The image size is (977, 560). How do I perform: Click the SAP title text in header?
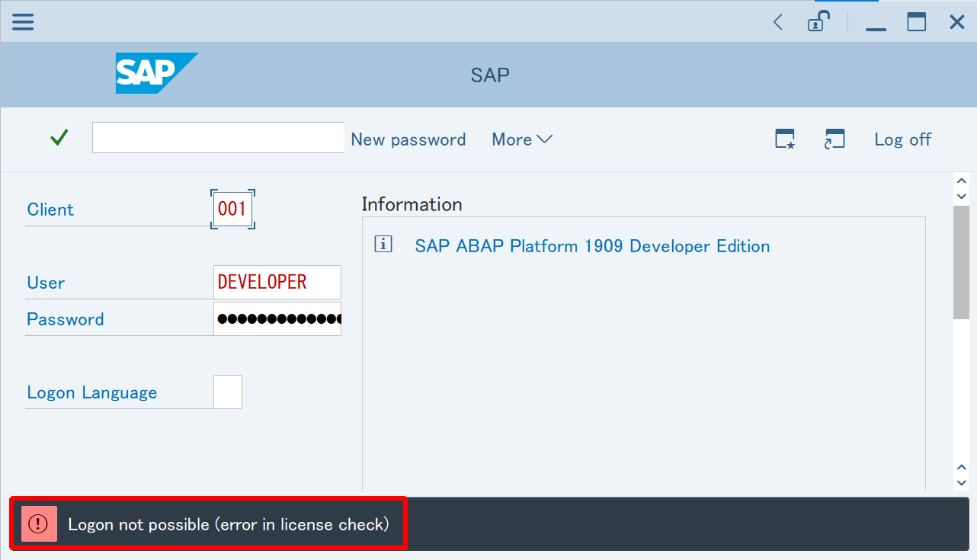click(490, 75)
